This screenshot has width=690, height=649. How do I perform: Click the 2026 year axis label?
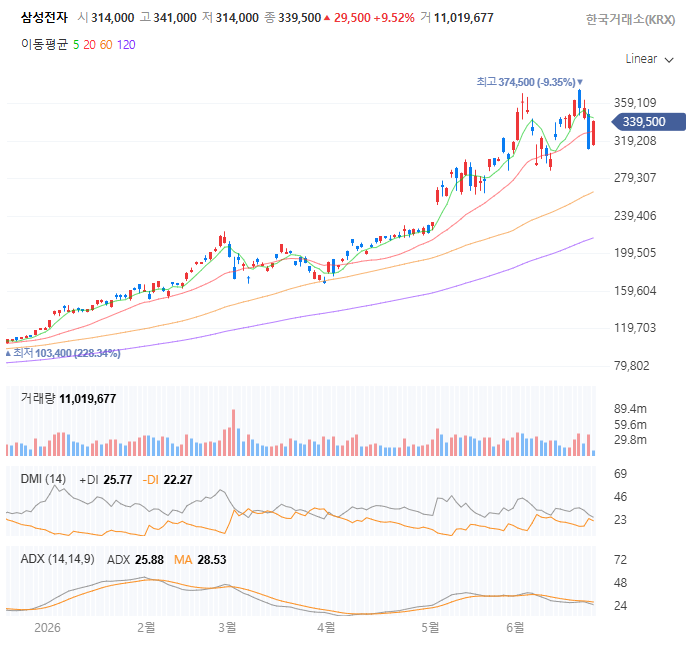[x=47, y=627]
